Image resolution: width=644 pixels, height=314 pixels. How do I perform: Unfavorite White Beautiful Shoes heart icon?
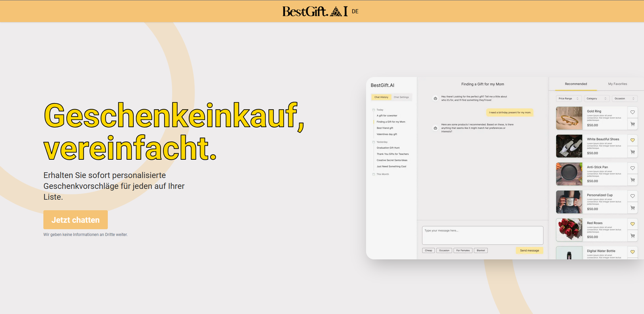pyautogui.click(x=633, y=140)
